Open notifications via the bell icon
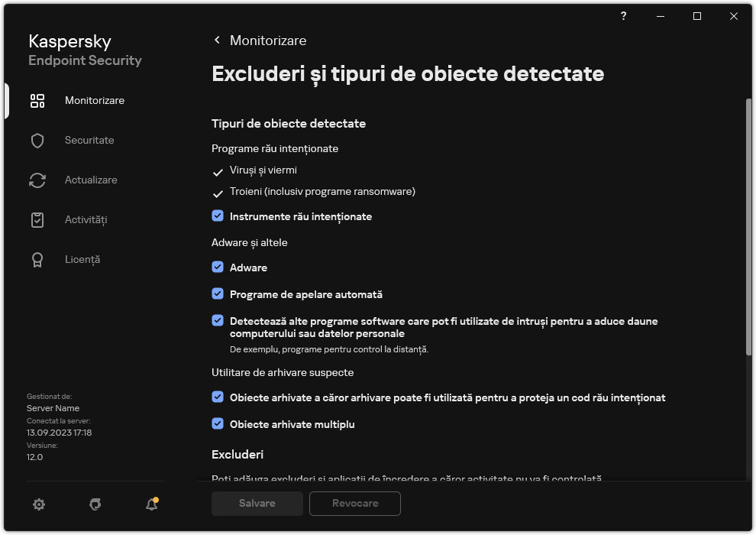 click(x=151, y=504)
